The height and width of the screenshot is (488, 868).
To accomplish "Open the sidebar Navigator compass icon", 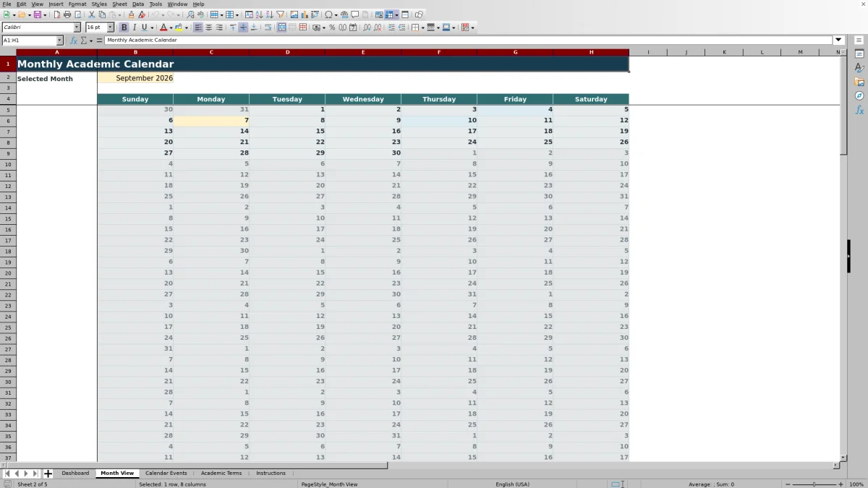I will pyautogui.click(x=859, y=95).
